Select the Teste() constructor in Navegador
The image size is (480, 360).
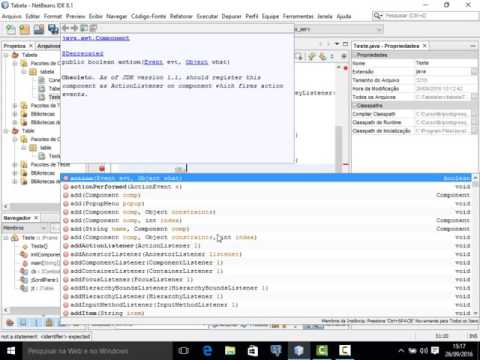[x=39, y=246]
